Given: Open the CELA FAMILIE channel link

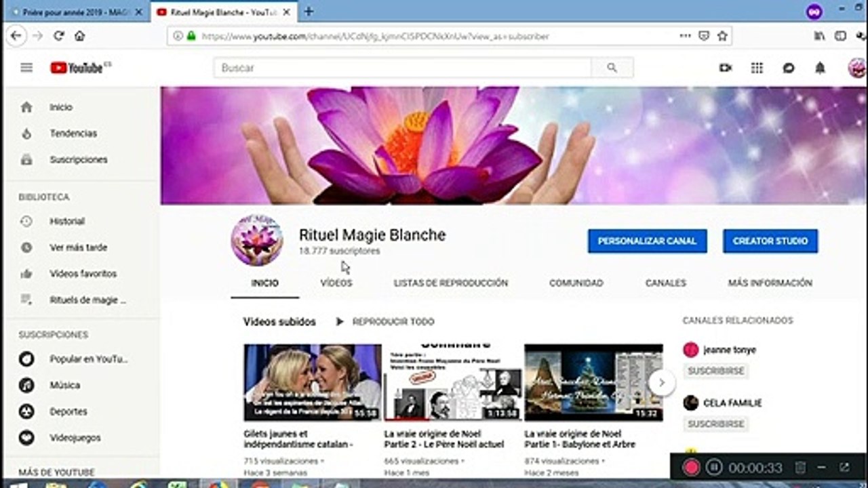Looking at the screenshot, I should (732, 403).
